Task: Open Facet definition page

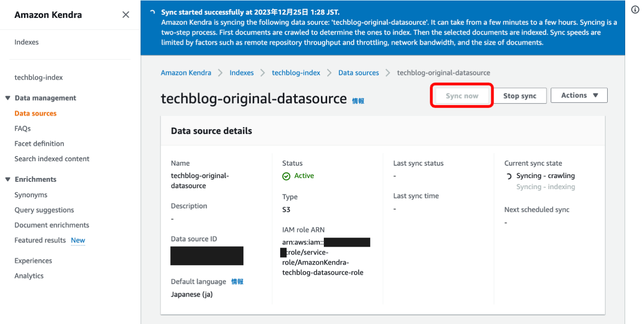Action: point(39,144)
